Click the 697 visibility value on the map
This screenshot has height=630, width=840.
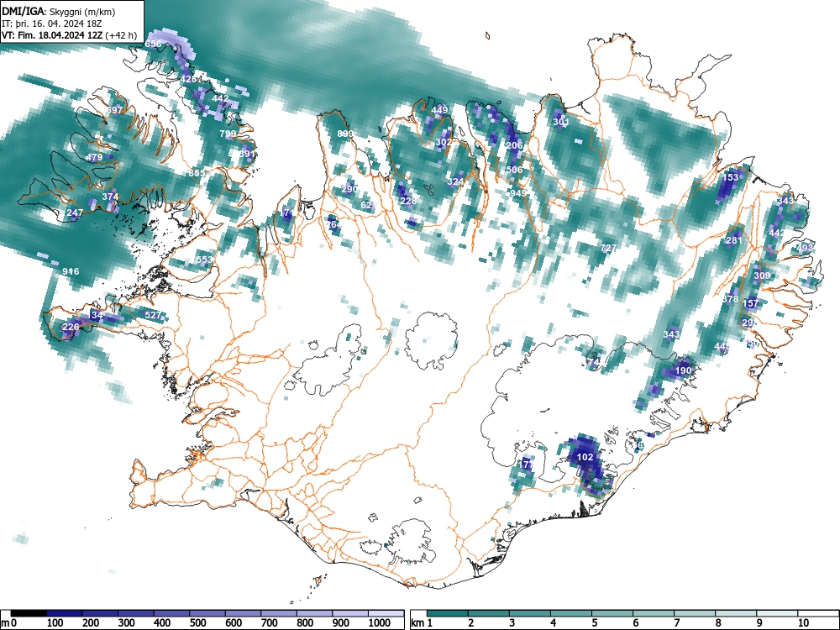pos(114,110)
